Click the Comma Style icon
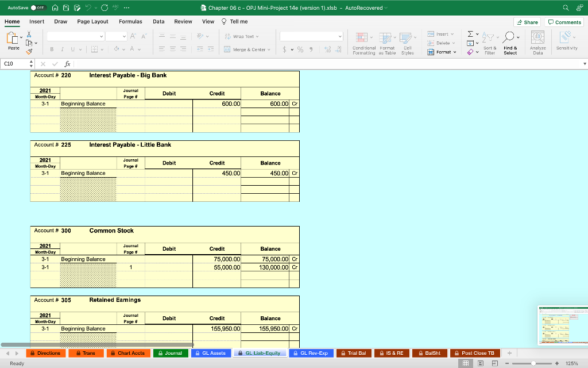588x368 pixels. pos(311,49)
